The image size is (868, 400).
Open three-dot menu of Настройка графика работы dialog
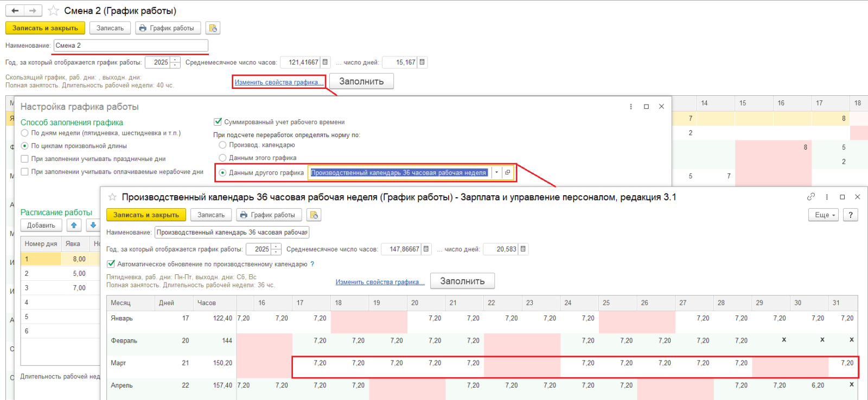[630, 107]
